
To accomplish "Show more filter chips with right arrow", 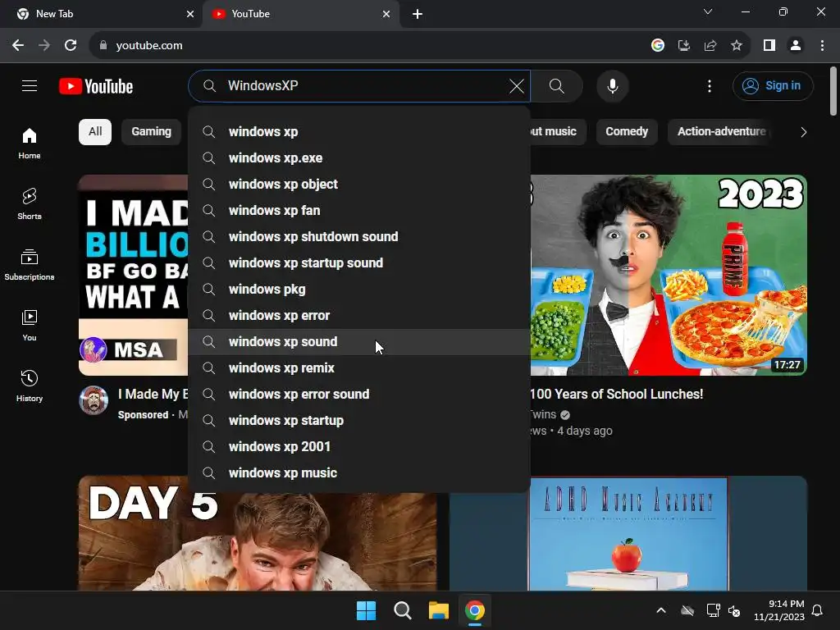I will tap(803, 132).
